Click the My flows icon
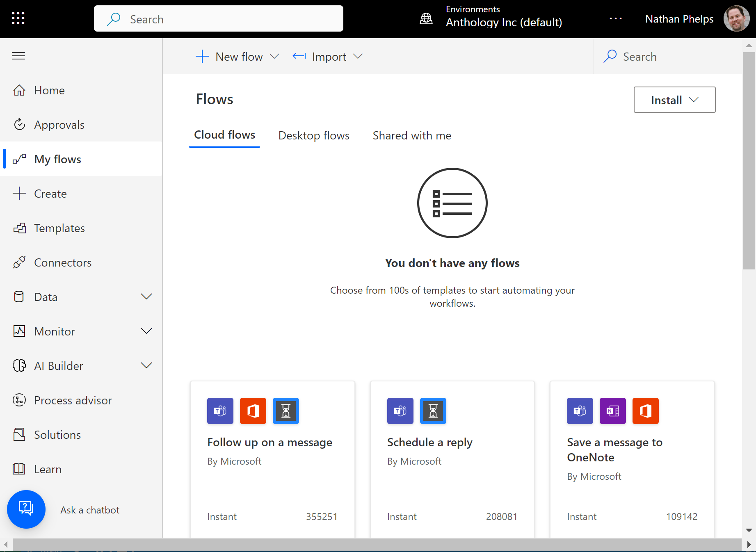 19,159
